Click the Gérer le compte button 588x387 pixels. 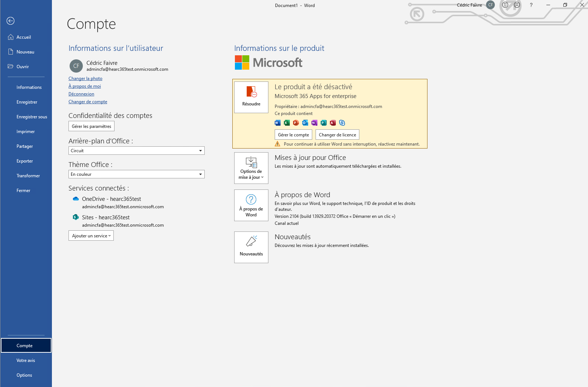coord(293,135)
